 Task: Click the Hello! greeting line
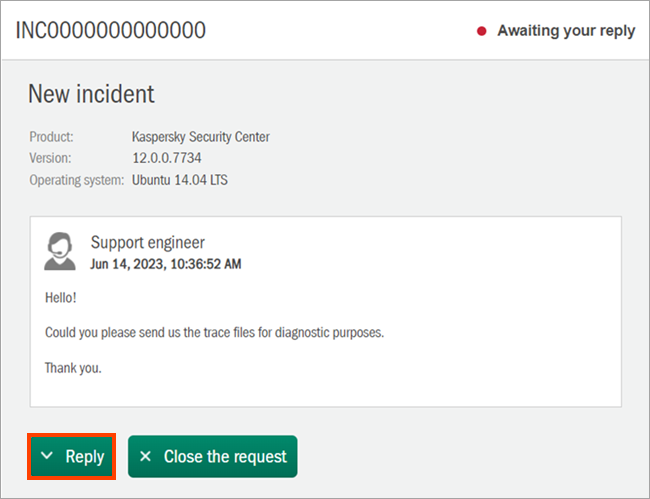coord(61,297)
